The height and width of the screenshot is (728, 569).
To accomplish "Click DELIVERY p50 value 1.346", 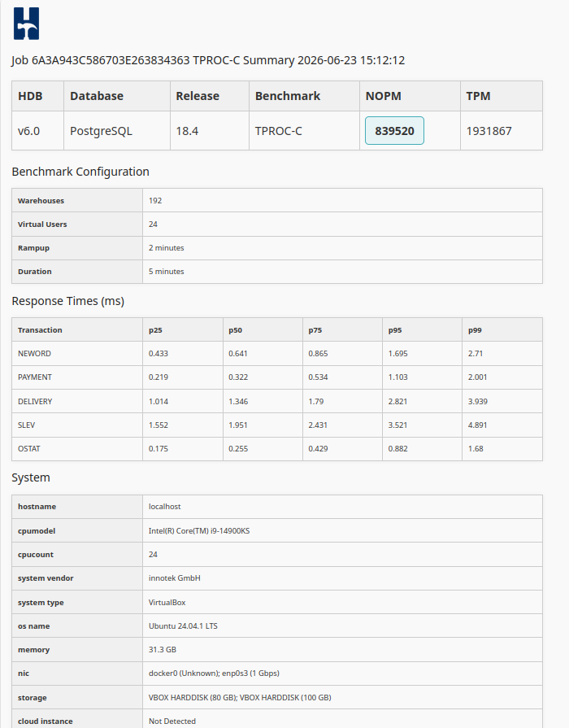I will pos(238,402).
